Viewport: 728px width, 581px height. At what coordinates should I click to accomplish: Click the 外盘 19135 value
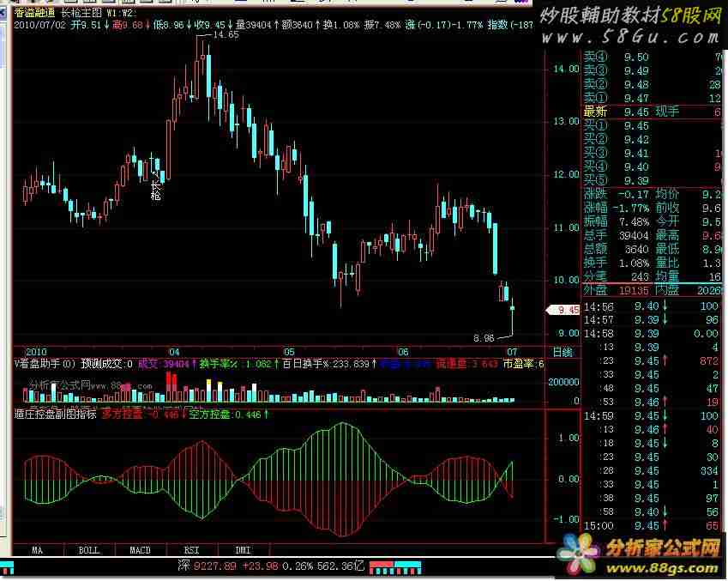[x=634, y=290]
